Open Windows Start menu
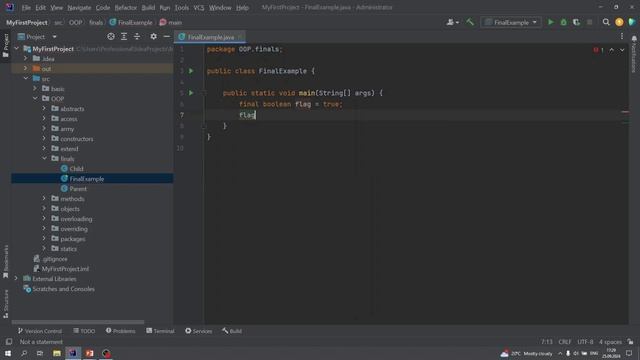The height and width of the screenshot is (360, 640). [8, 353]
